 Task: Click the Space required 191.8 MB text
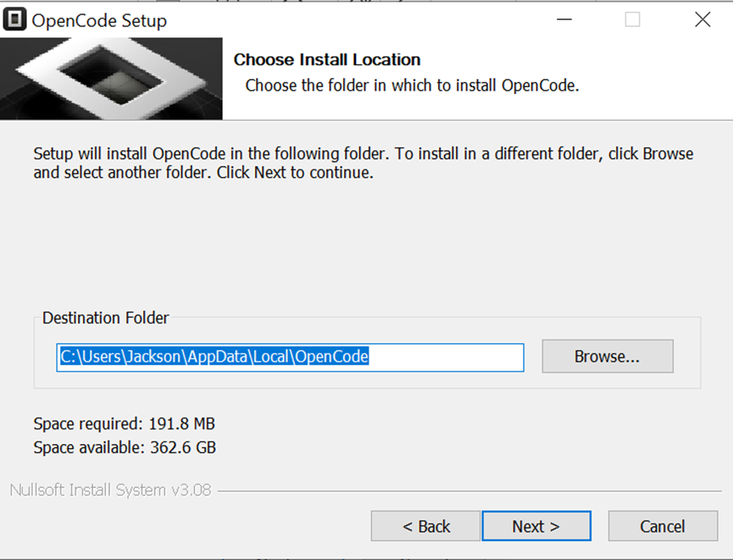point(124,423)
